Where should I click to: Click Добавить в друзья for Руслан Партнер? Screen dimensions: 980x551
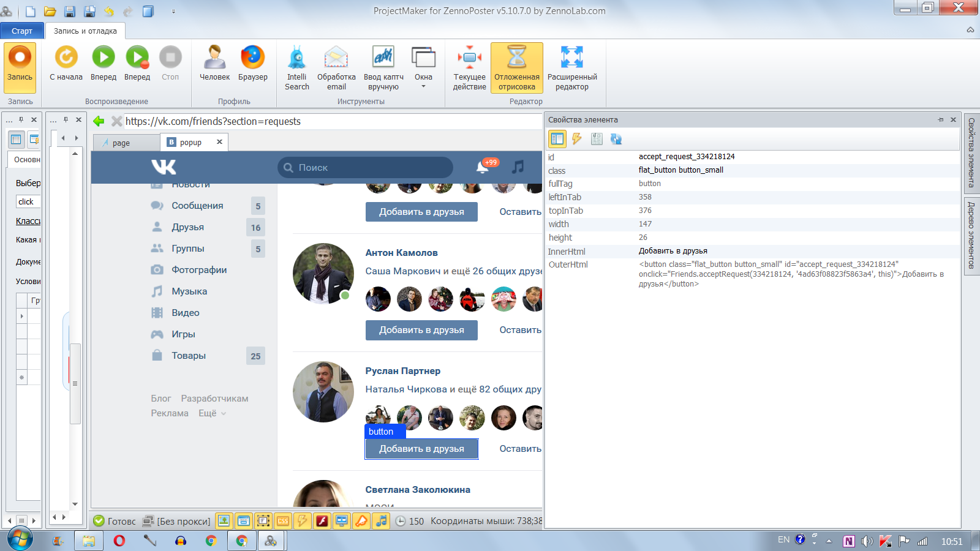[x=421, y=449]
